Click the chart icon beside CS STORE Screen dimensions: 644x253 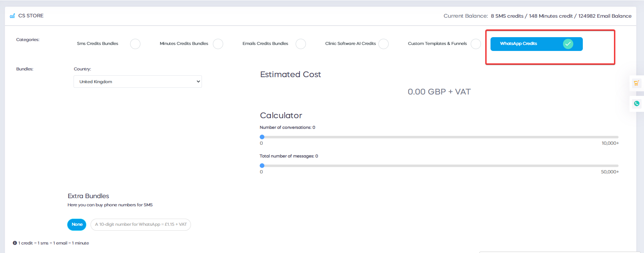(12, 16)
